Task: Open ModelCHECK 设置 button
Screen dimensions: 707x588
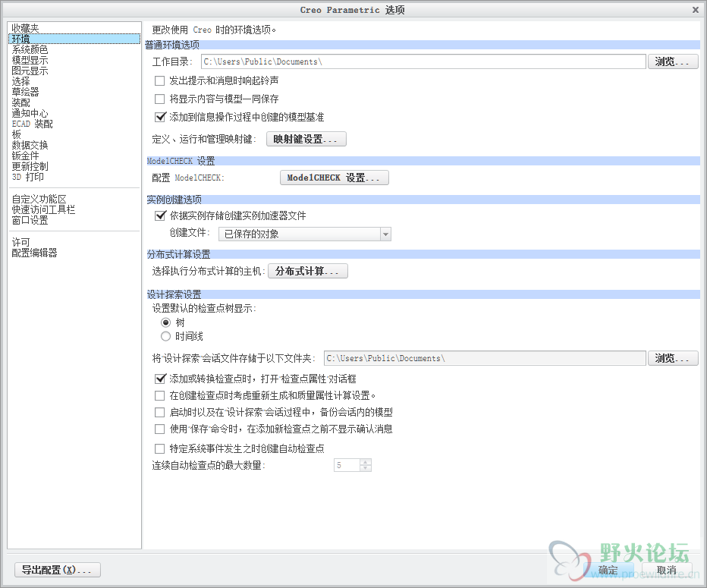Action: point(334,178)
